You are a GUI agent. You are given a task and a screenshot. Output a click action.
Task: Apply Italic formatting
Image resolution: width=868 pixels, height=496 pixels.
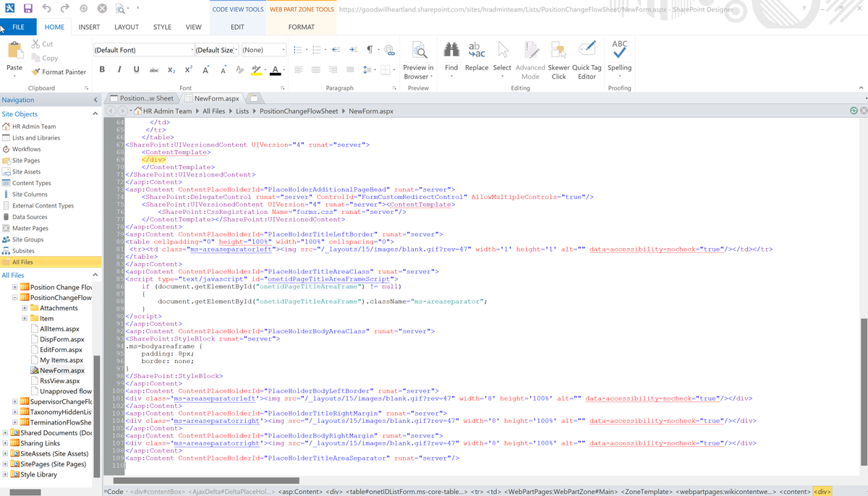coord(119,69)
